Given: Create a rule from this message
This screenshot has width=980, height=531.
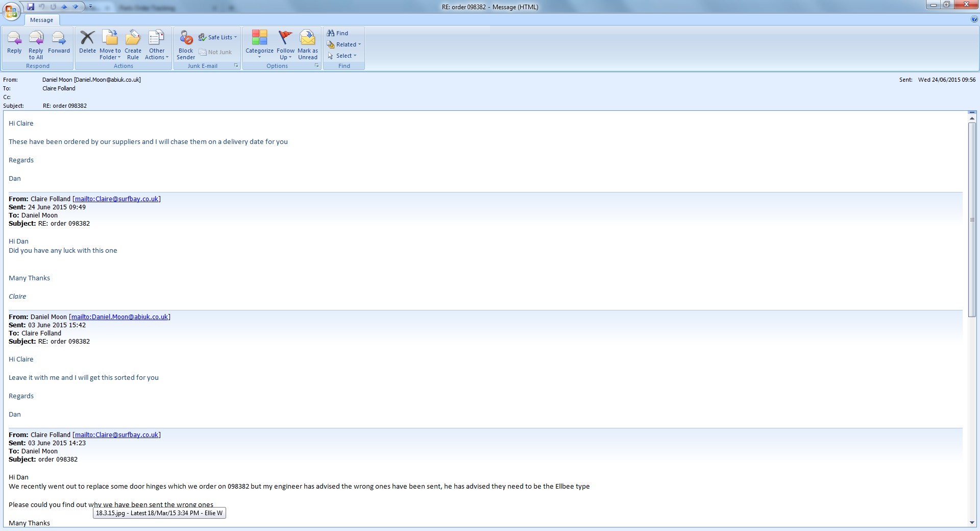Looking at the screenshot, I should pos(133,45).
